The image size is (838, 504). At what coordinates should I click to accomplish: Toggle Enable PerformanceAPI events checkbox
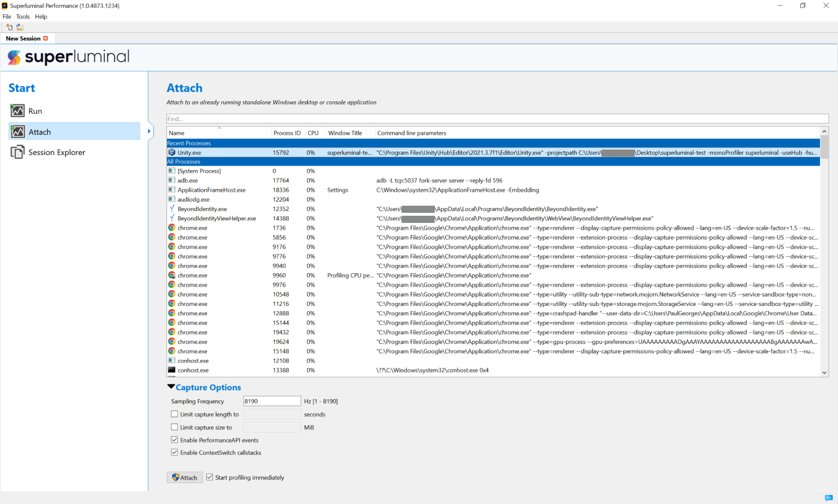174,440
